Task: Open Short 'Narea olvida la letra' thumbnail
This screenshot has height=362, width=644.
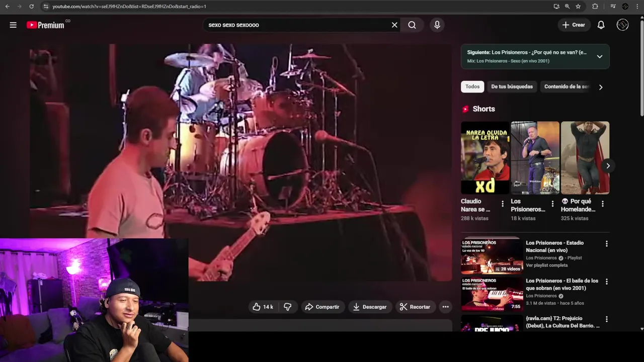Action: click(x=485, y=157)
